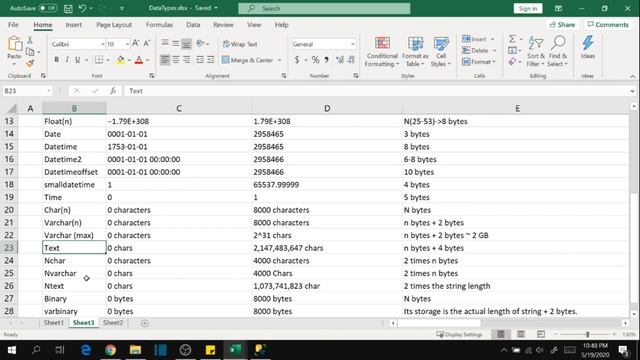Open Format cells dropdown
Screen dimensions: 640x360
(x=479, y=62)
